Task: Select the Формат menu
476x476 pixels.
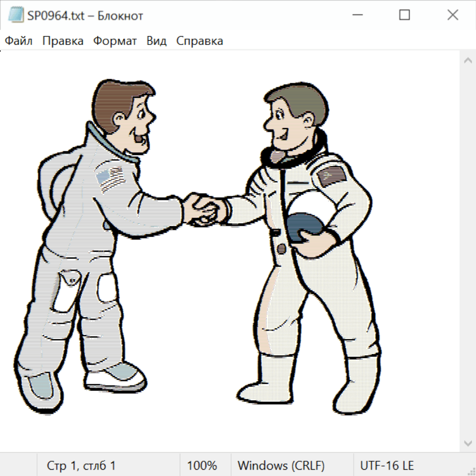Action: click(x=115, y=41)
